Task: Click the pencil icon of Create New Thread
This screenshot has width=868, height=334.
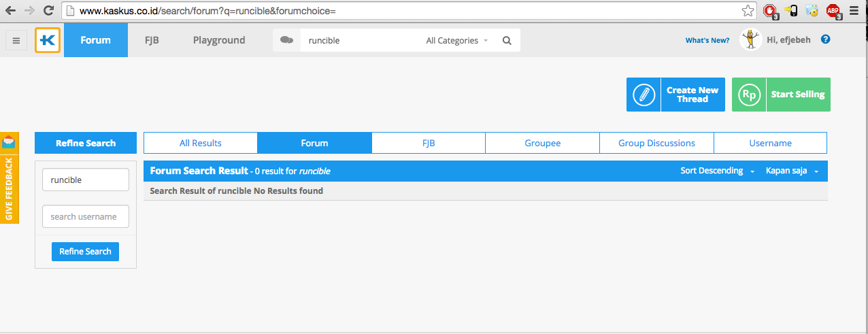Action: [644, 95]
